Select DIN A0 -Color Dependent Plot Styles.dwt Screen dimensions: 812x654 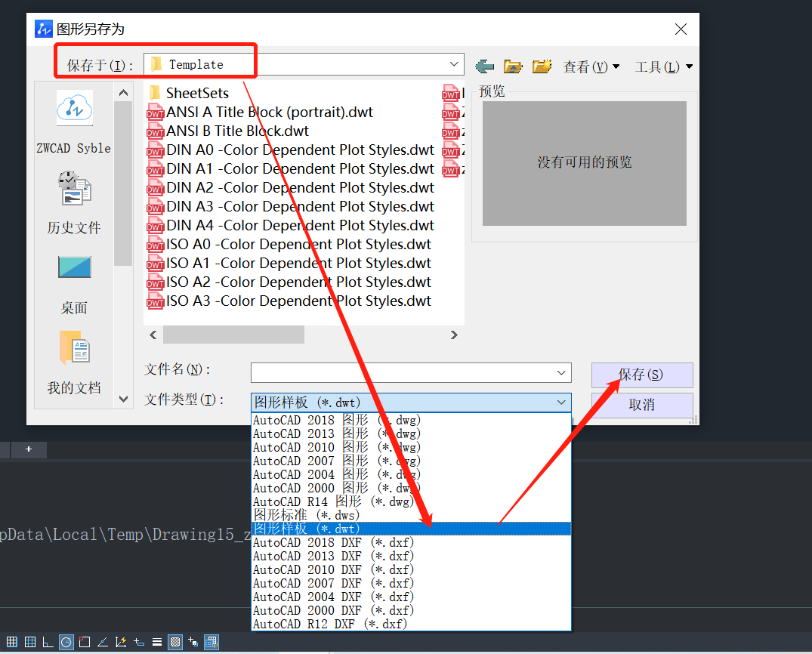coord(291,150)
